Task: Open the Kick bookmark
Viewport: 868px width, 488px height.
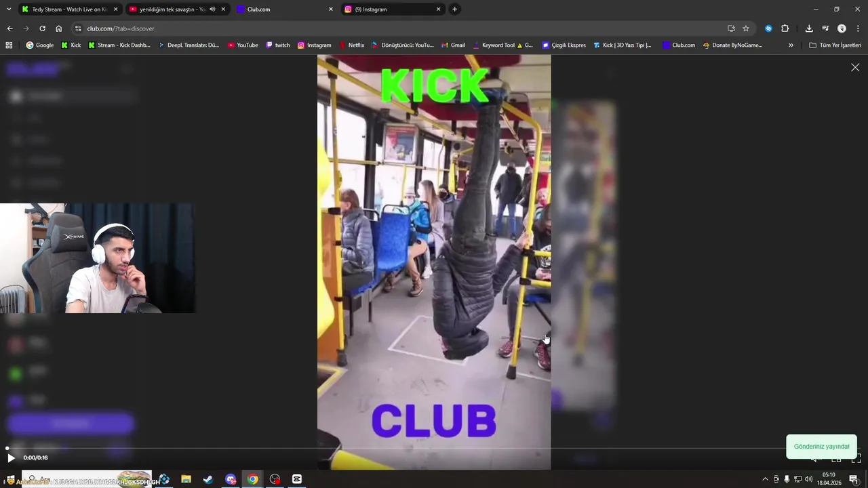Action: (71, 45)
